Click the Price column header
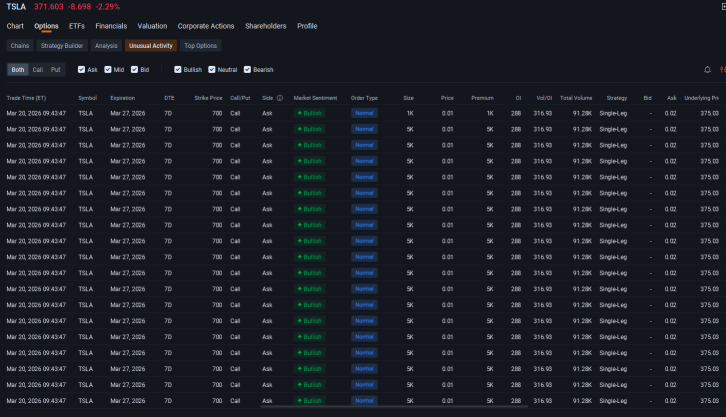Screen dimensions: 726x417 coord(447,98)
